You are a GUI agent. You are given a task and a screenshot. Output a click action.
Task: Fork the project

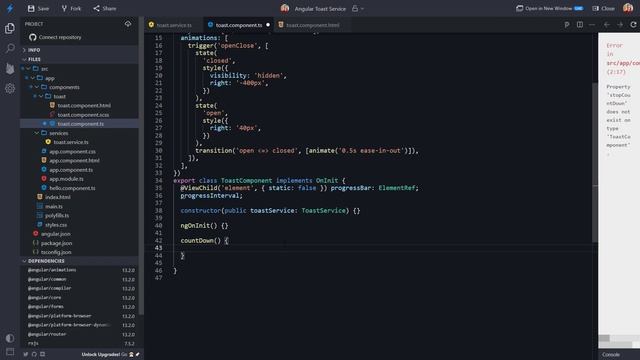(71, 8)
